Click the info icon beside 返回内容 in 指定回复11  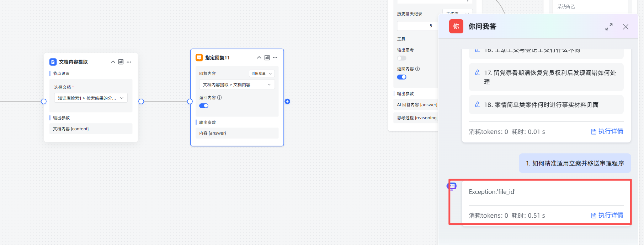point(219,98)
